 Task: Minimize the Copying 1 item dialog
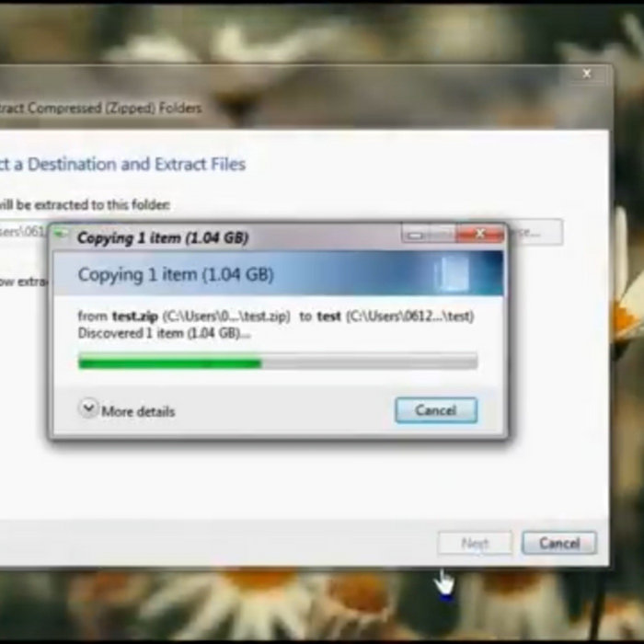coord(416,236)
